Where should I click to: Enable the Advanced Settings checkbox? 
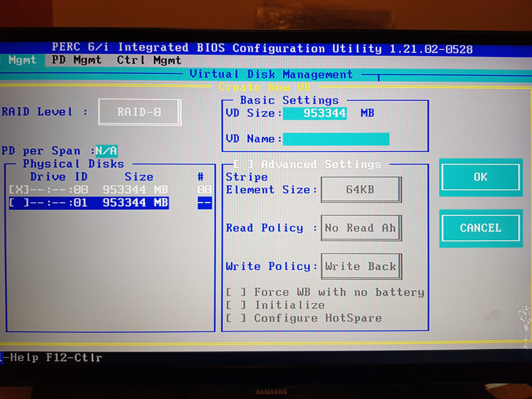point(243,164)
